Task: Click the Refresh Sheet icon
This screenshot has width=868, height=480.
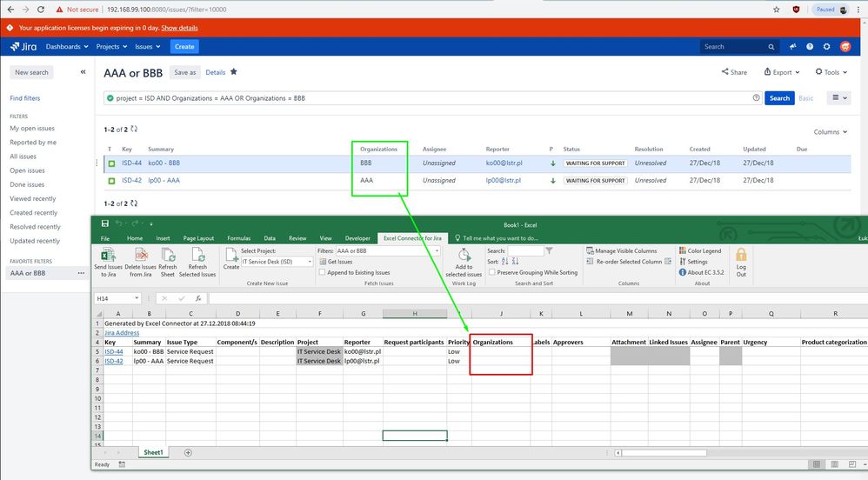Action: point(168,256)
